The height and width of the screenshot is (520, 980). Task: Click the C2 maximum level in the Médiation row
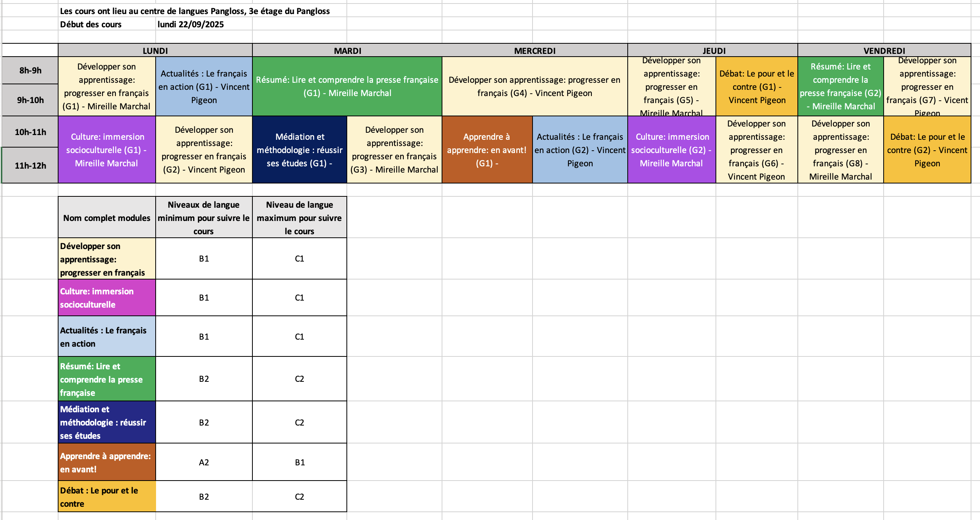pyautogui.click(x=300, y=422)
